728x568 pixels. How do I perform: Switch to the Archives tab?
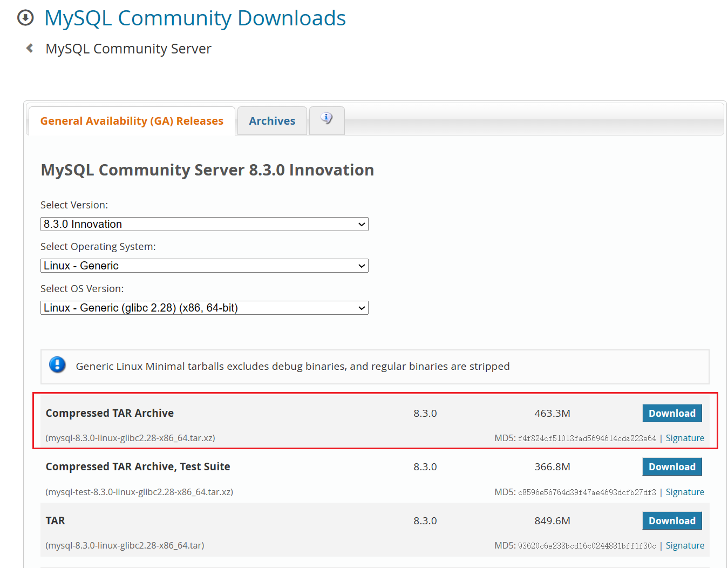(272, 121)
